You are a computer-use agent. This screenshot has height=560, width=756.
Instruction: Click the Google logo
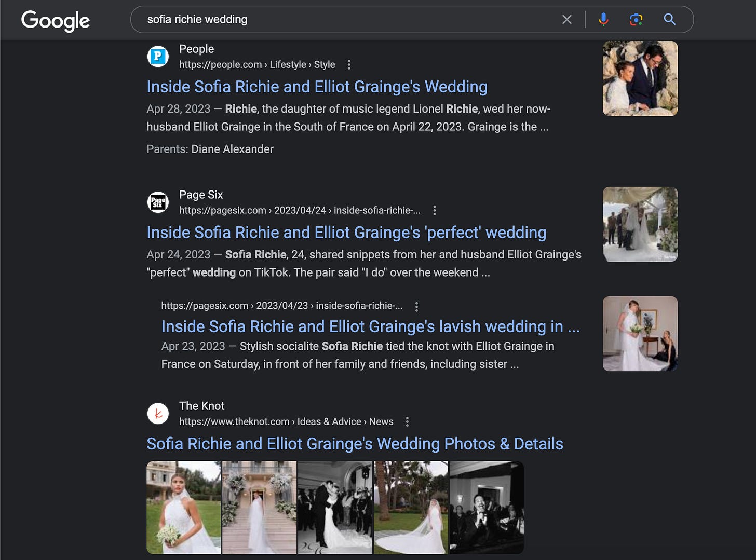pyautogui.click(x=56, y=21)
